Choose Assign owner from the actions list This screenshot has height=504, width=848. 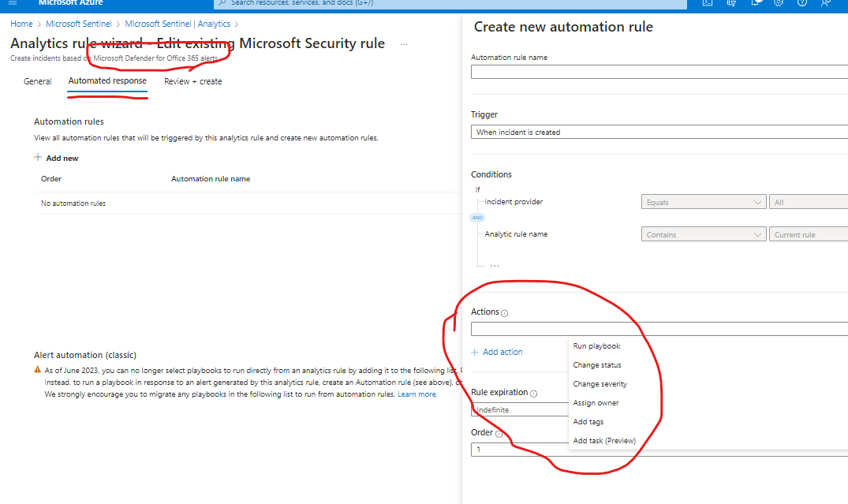click(x=596, y=403)
